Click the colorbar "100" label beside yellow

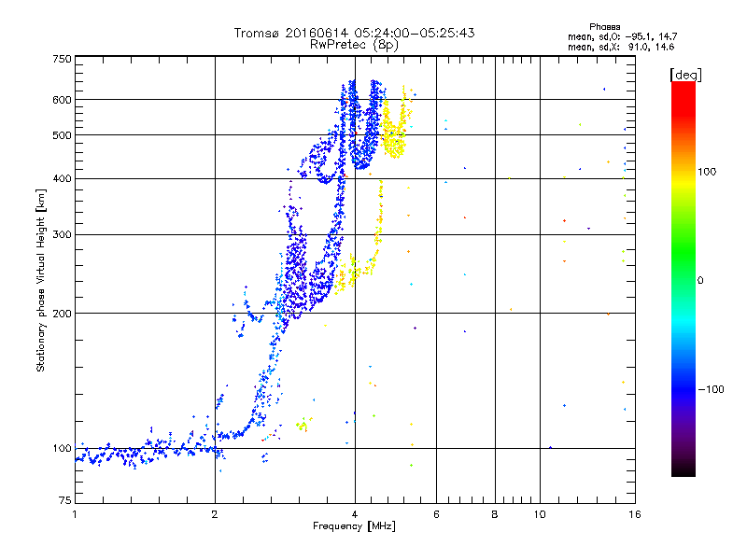pyautogui.click(x=707, y=172)
